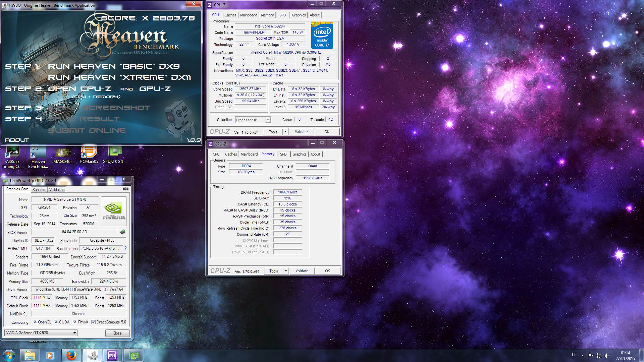Show hidden system tray icons
This screenshot has width=644, height=362.
click(x=583, y=355)
